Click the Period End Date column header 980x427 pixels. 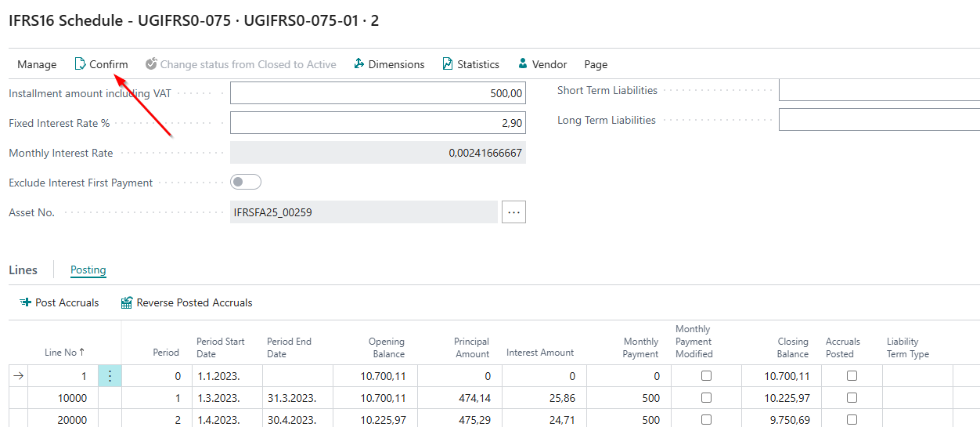[290, 347]
